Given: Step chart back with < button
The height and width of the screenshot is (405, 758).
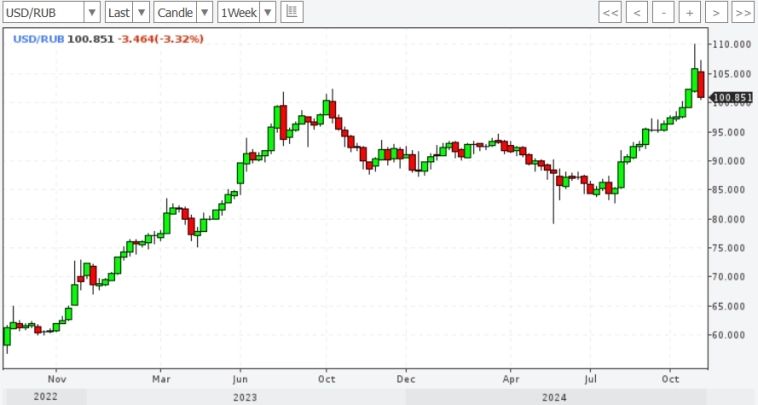Looking at the screenshot, I should (x=637, y=13).
